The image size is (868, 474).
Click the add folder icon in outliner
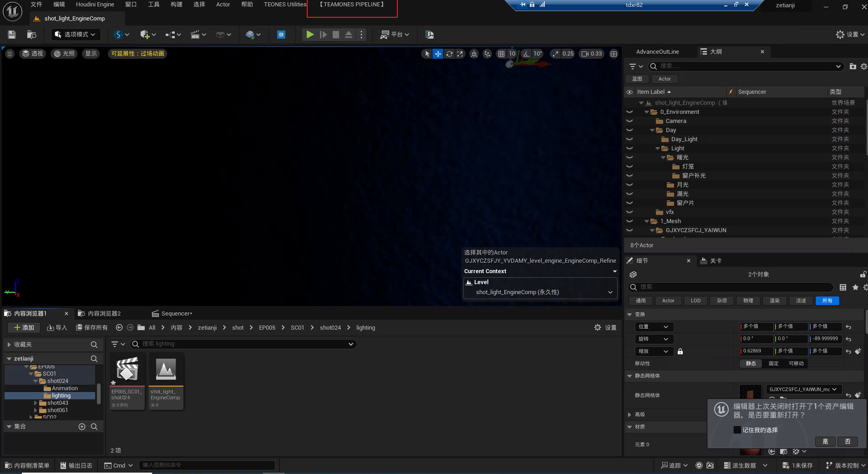pyautogui.click(x=853, y=66)
